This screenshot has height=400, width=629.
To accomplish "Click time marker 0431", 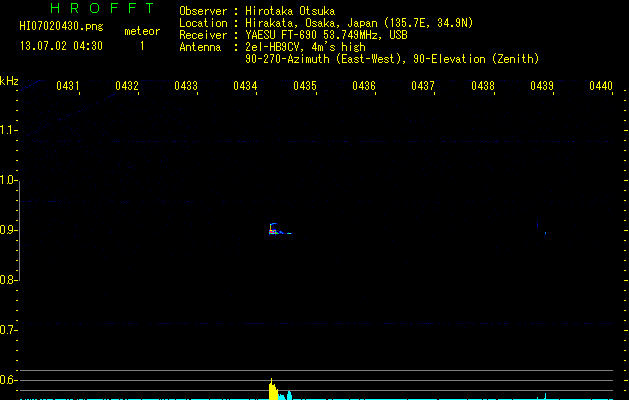I will click(67, 86).
